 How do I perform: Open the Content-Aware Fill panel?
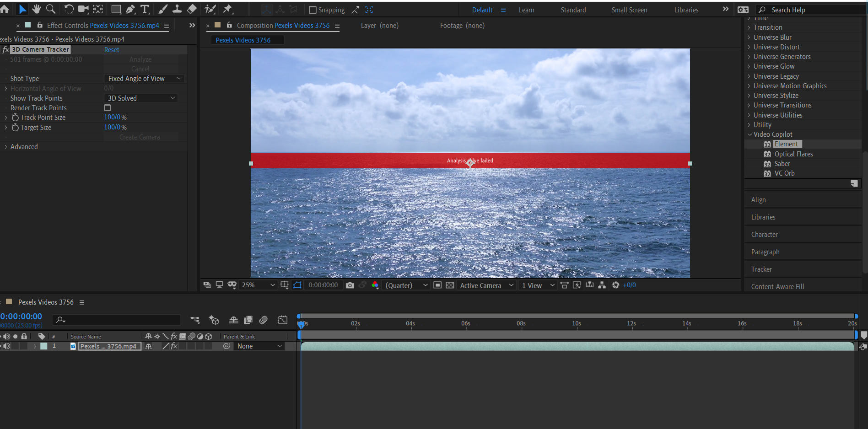click(777, 287)
